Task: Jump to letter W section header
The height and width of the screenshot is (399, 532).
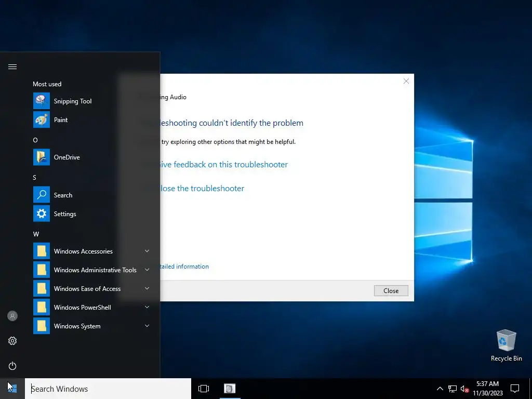Action: tap(36, 234)
